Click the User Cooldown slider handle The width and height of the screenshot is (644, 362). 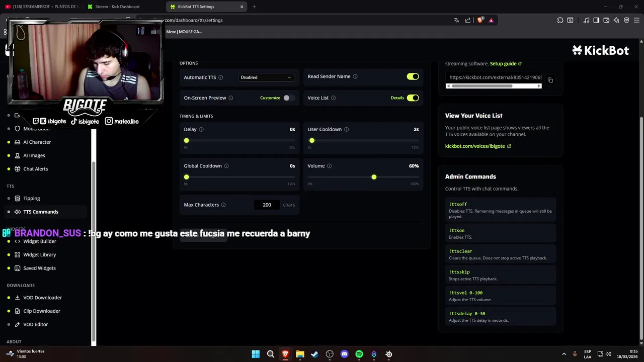click(x=312, y=141)
